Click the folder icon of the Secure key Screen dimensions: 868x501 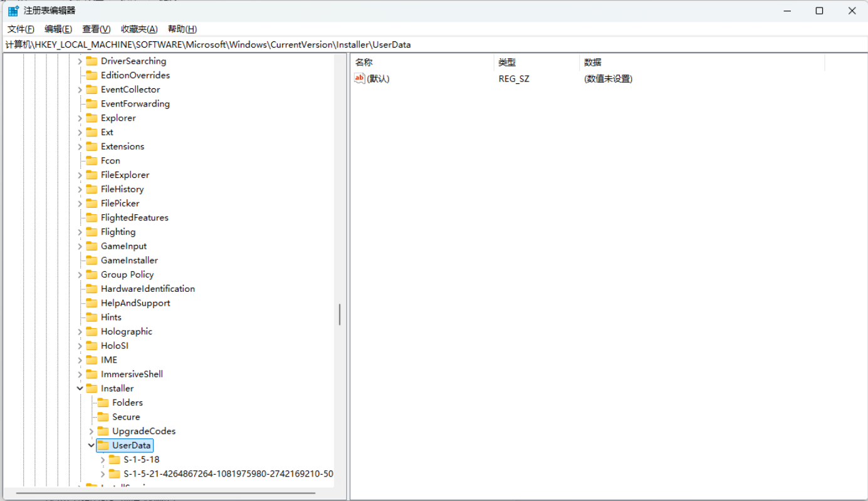(x=103, y=417)
